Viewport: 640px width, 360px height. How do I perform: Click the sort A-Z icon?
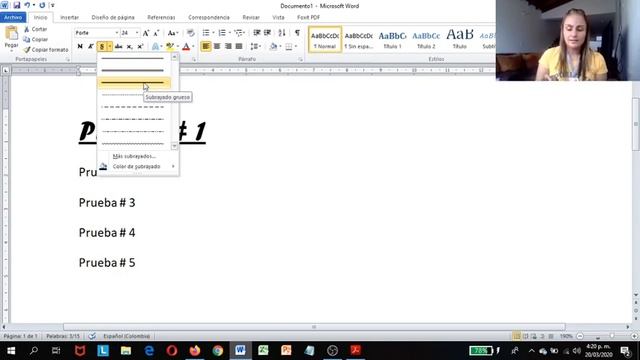(282, 33)
